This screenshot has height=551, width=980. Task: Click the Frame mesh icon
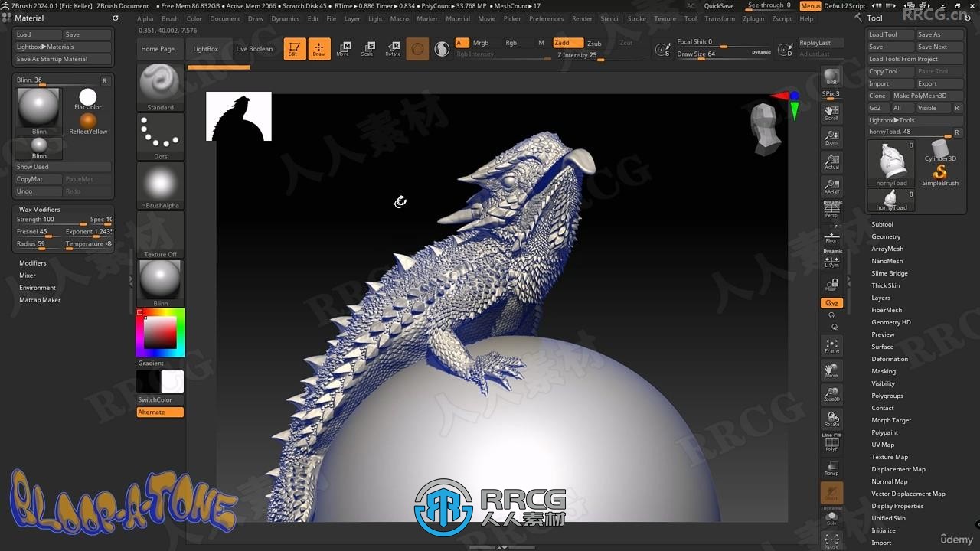831,346
